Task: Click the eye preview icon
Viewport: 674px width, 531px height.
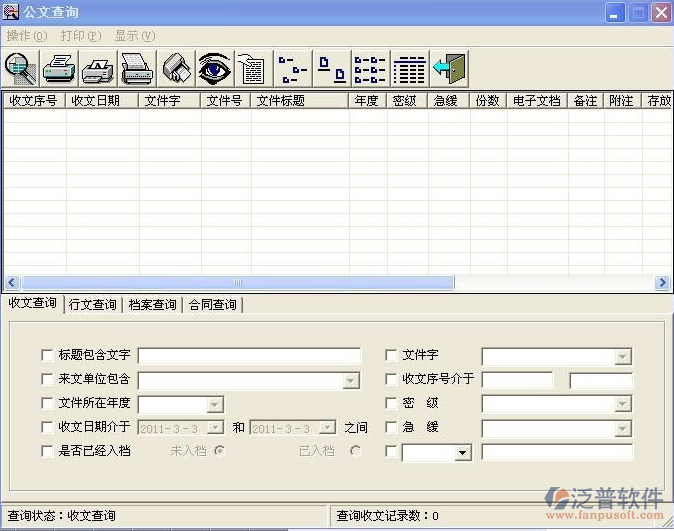Action: pos(214,68)
